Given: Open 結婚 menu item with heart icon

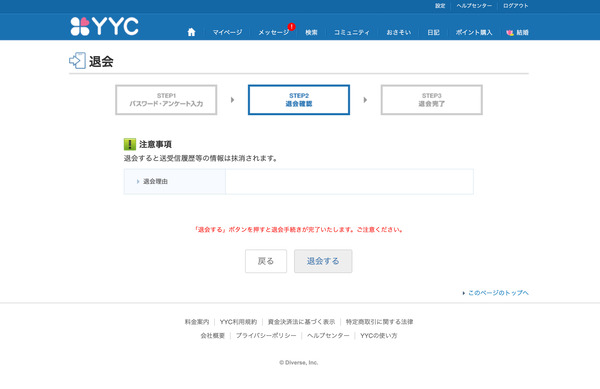Looking at the screenshot, I should (517, 33).
